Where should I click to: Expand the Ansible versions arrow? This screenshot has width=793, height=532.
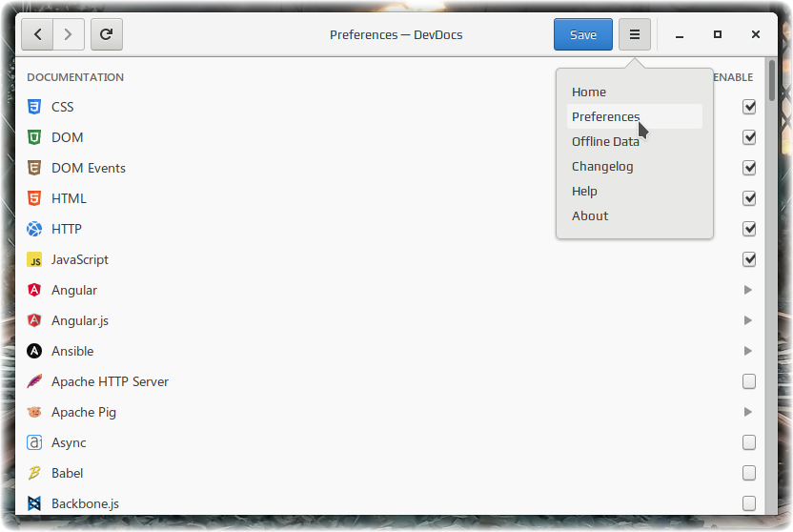point(748,351)
